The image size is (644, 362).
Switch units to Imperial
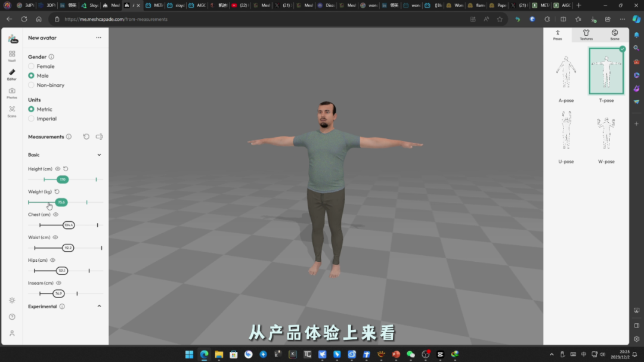(x=30, y=118)
